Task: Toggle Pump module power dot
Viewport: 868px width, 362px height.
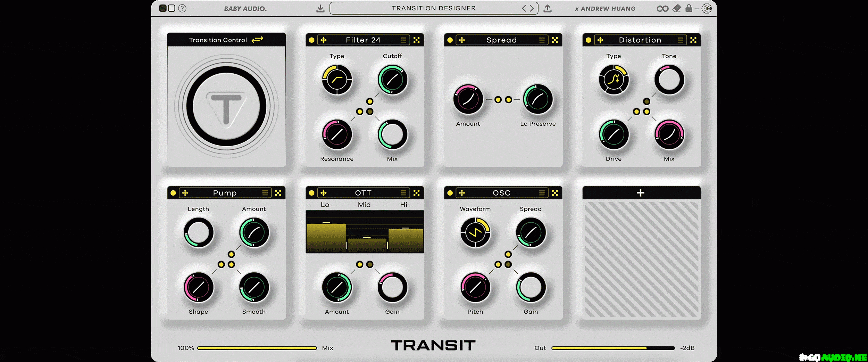Action: [173, 193]
